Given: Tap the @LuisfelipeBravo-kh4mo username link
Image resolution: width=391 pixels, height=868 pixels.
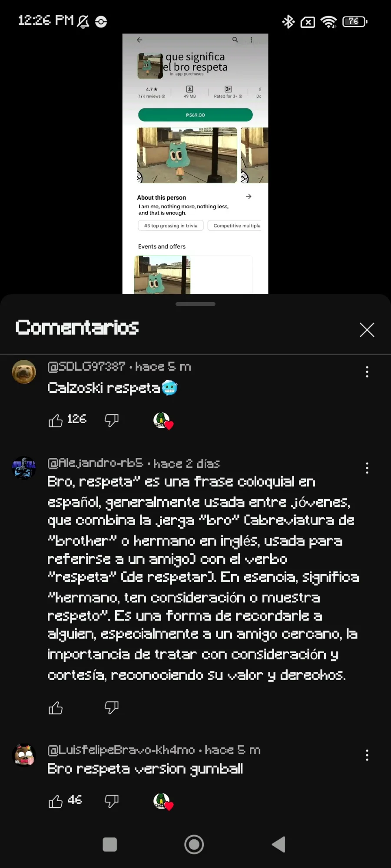Looking at the screenshot, I should [x=121, y=750].
